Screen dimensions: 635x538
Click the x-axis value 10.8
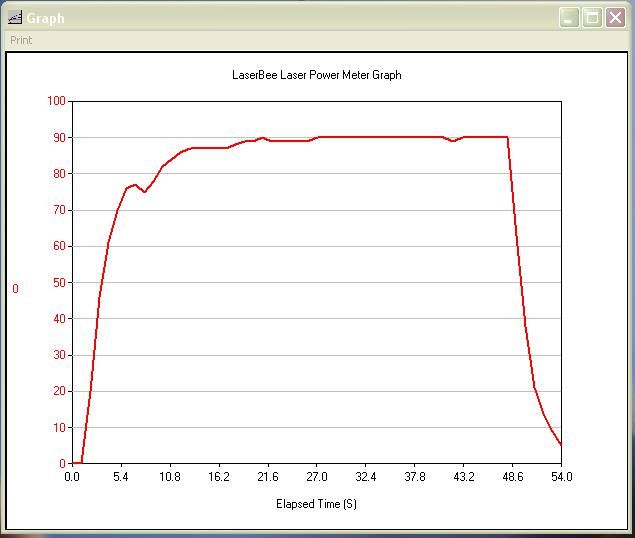pyautogui.click(x=170, y=477)
